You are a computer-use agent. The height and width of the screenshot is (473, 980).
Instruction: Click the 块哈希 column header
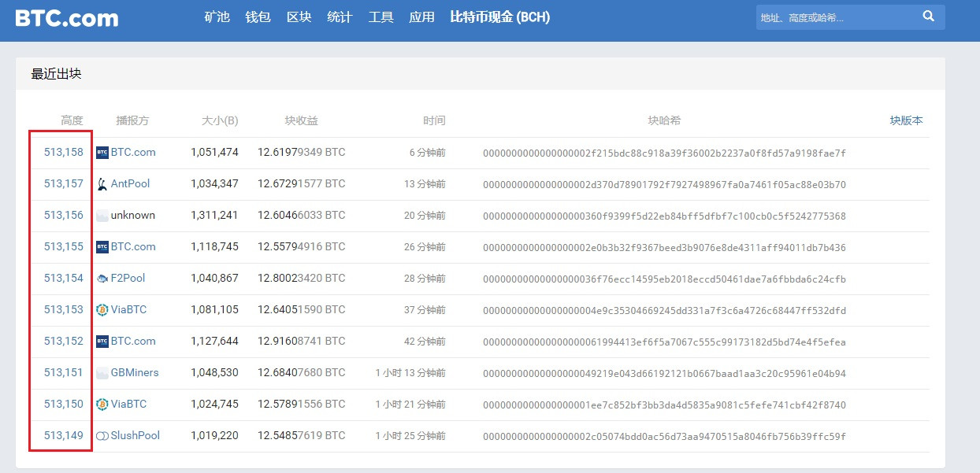pyautogui.click(x=664, y=120)
